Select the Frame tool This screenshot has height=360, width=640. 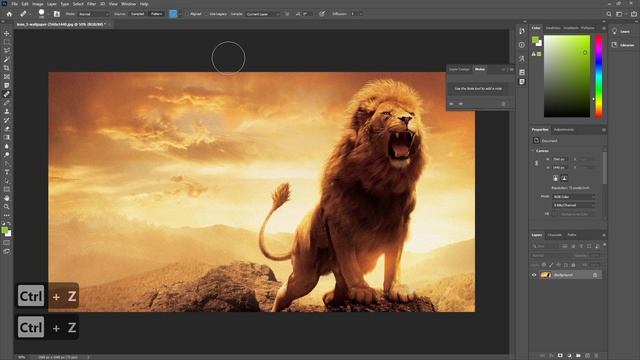7,77
